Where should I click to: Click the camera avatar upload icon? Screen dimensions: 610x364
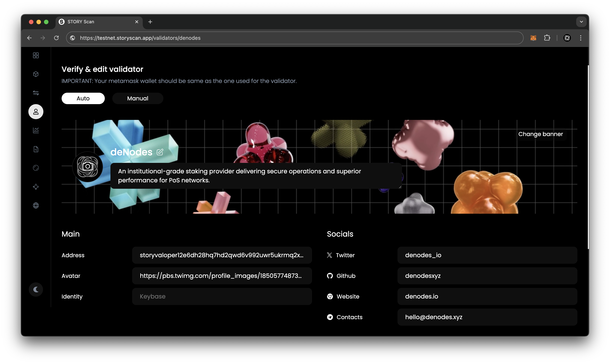(87, 167)
